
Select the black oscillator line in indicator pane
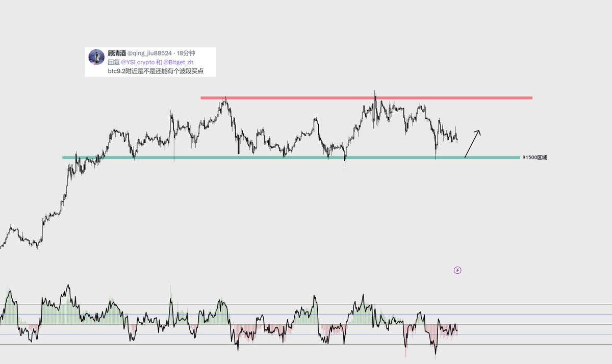click(228, 320)
